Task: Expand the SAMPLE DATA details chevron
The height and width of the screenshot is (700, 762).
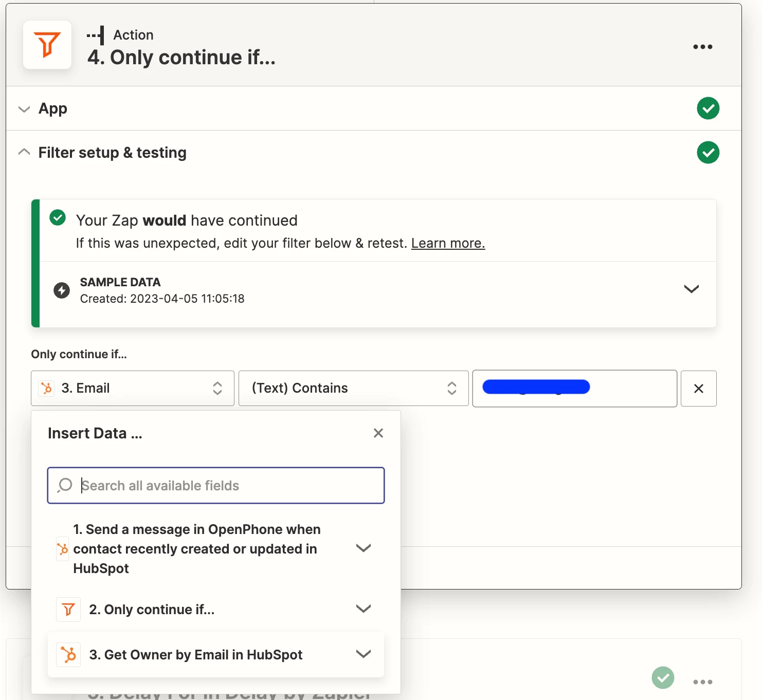Action: pos(692,289)
